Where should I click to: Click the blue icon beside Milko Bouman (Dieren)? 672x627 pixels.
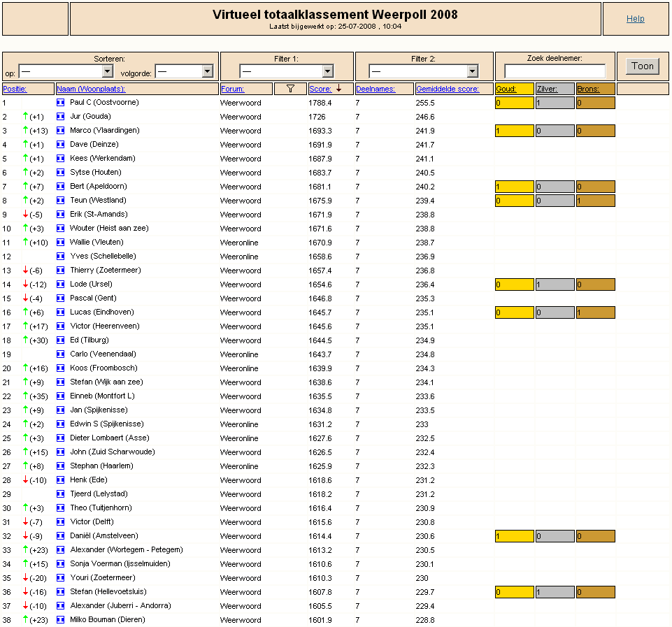coord(60,620)
